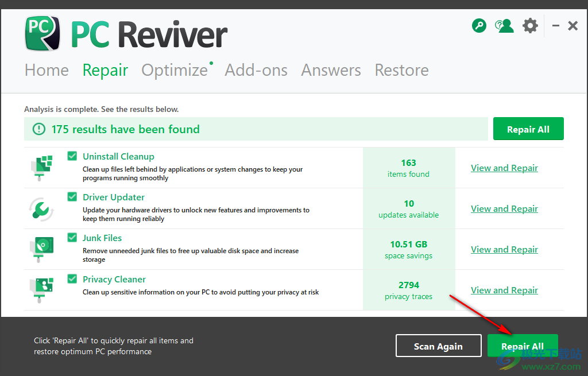The width and height of the screenshot is (588, 376).
Task: Open settings via the gear icon
Action: (530, 26)
